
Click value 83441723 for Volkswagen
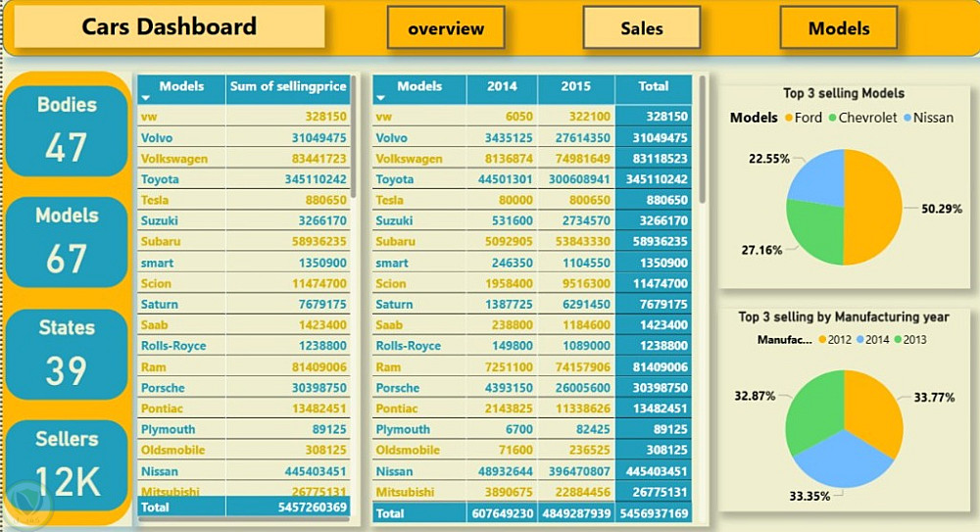318,159
